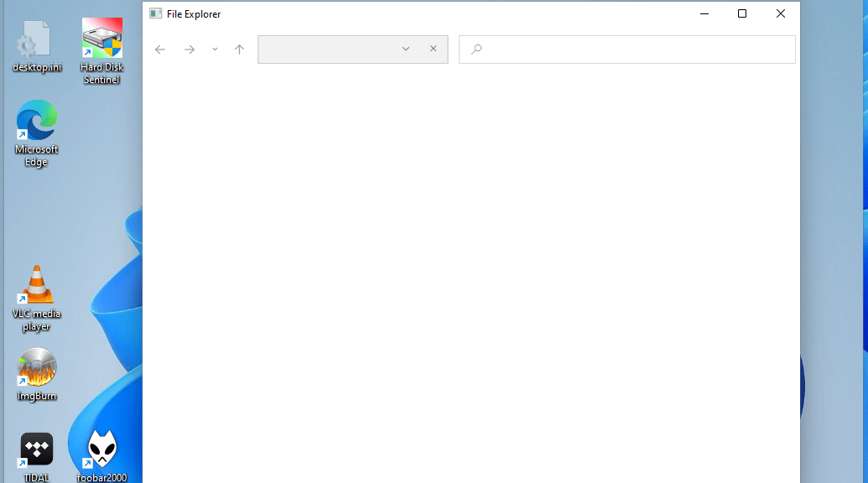Maximize the File Explorer window

(x=742, y=13)
